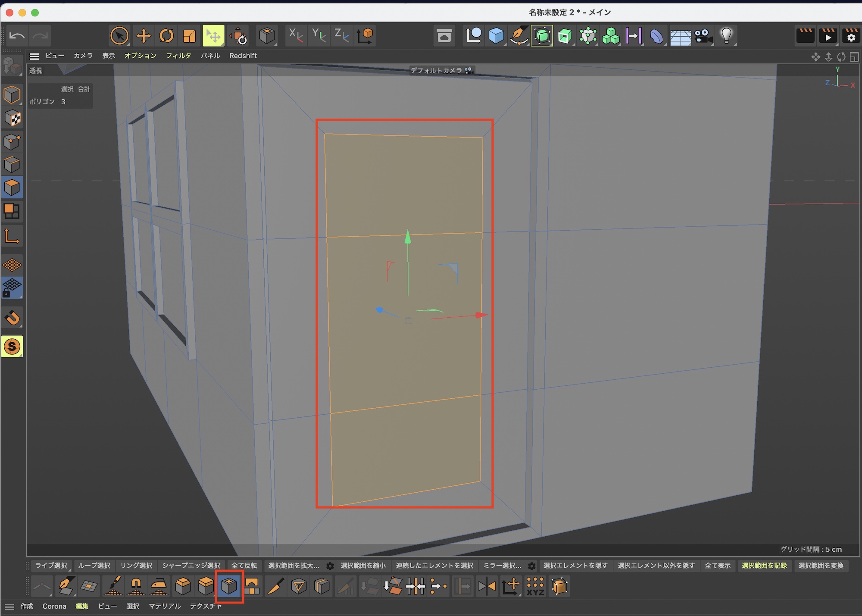Screen dimensions: 862x616
Task: Toggle snapping with the magnet icon
Action: coord(12,318)
